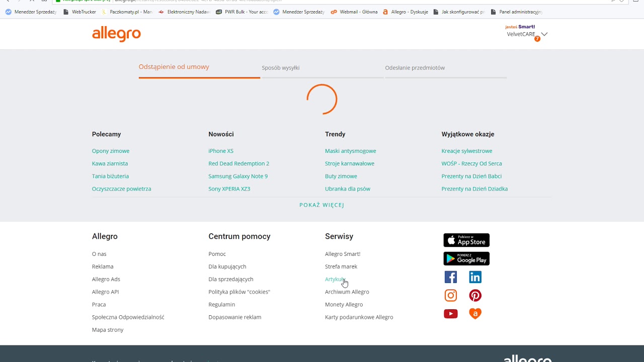Open the Dla kupujących help link
This screenshot has height=362, width=644.
coord(227,266)
